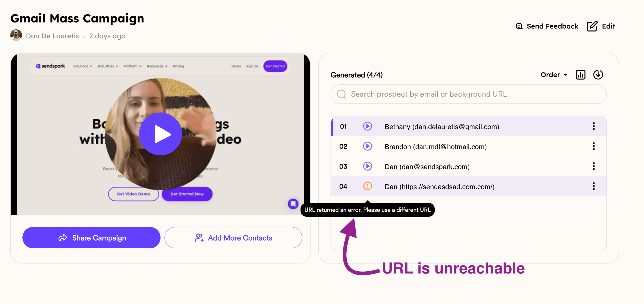
Task: Click the search magnifier icon
Action: point(341,94)
